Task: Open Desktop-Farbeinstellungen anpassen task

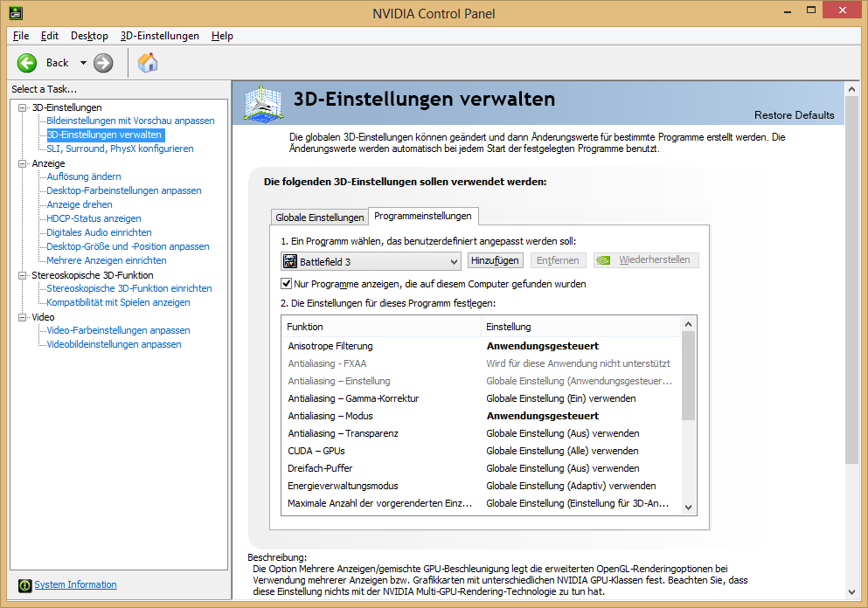Action: point(124,190)
